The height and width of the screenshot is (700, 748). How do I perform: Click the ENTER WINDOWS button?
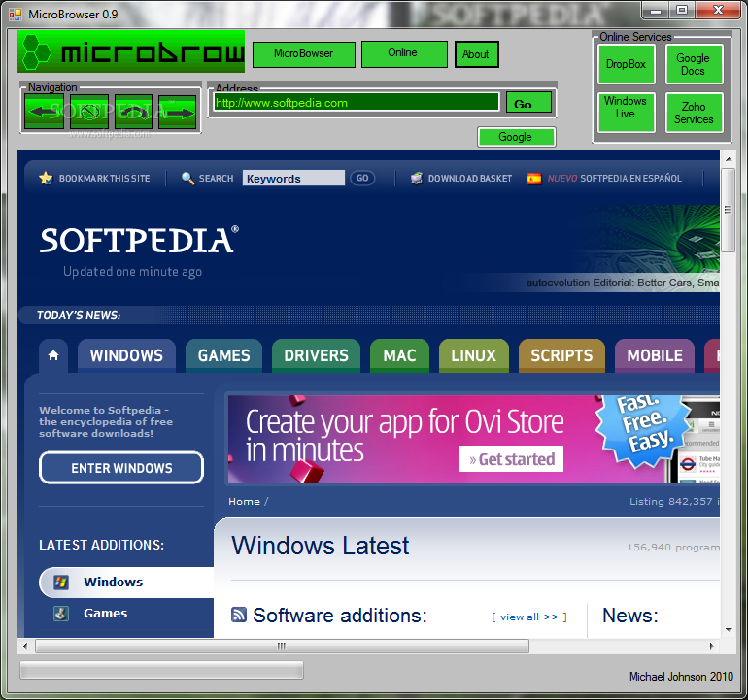point(121,468)
